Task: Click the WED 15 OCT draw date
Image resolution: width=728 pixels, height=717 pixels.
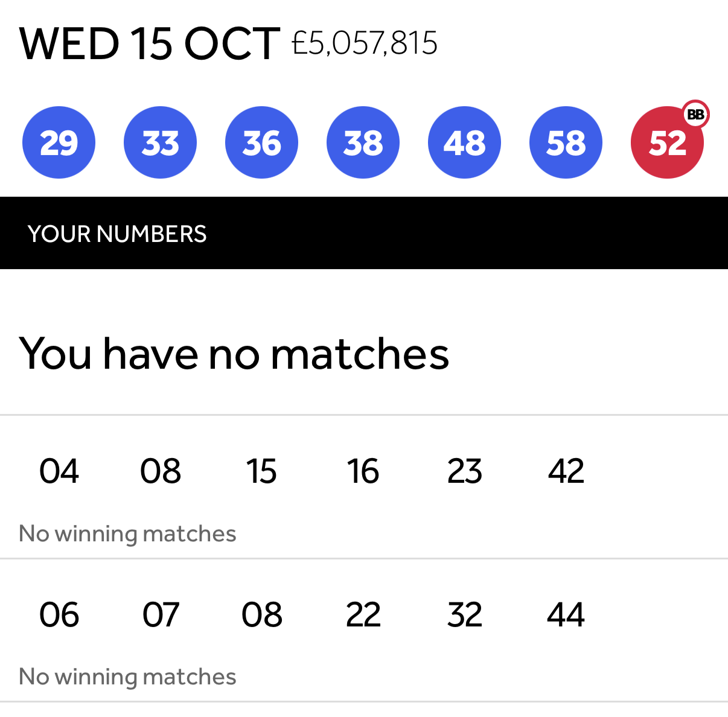Action: (x=150, y=44)
